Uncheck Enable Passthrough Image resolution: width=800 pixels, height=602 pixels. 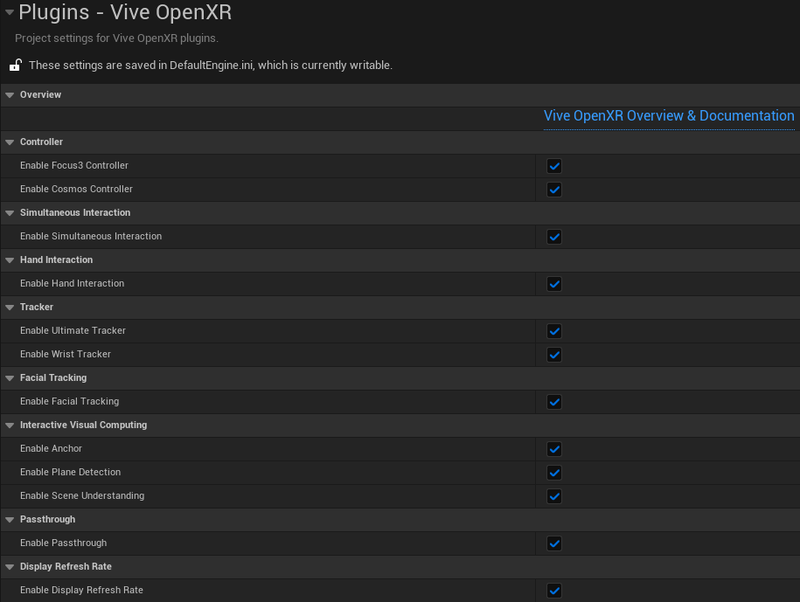coord(554,543)
